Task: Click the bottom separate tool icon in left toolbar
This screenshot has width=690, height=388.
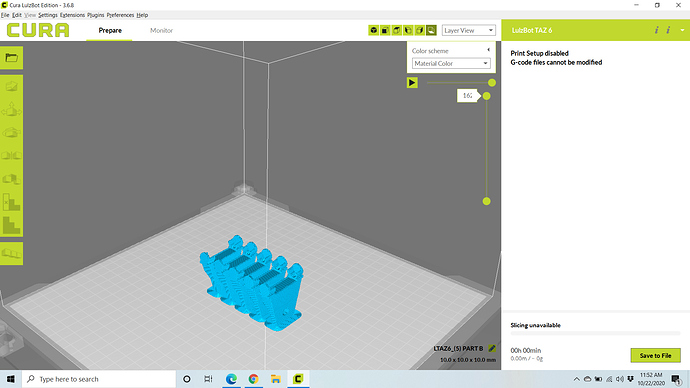Action: pyautogui.click(x=11, y=253)
